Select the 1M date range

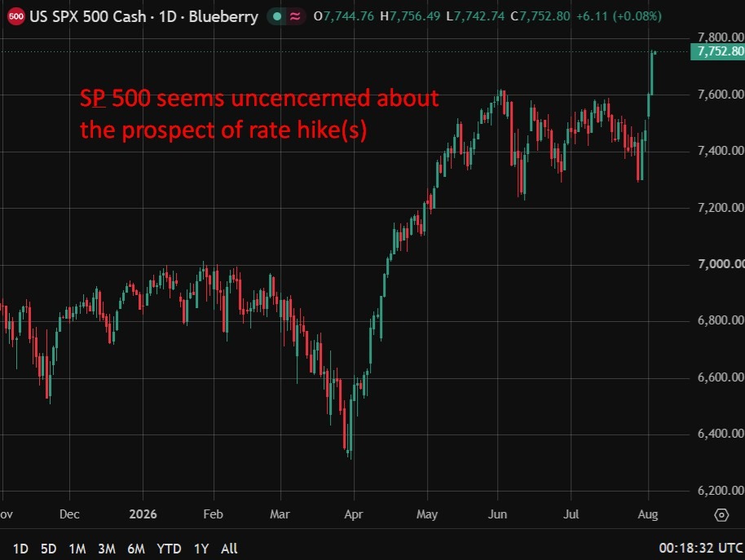tap(77, 549)
